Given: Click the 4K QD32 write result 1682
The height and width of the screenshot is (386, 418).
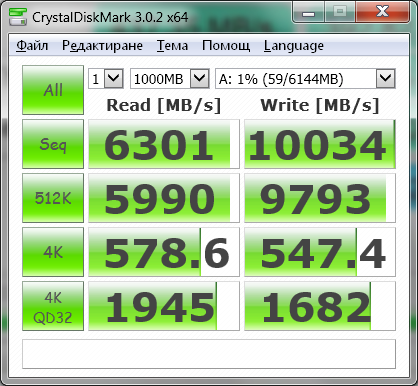Looking at the screenshot, I should (320, 306).
